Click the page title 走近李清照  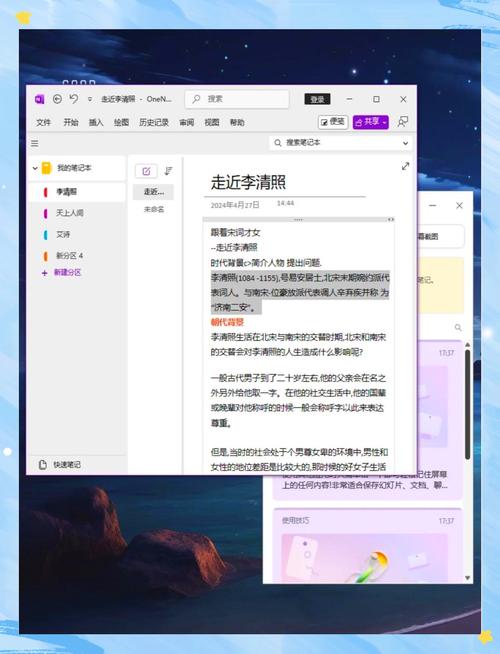(248, 182)
